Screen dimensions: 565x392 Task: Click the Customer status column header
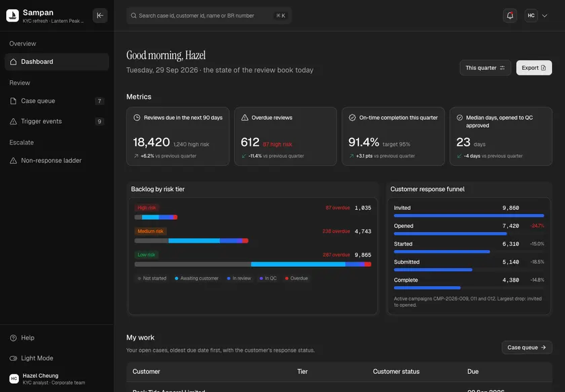[396, 371]
